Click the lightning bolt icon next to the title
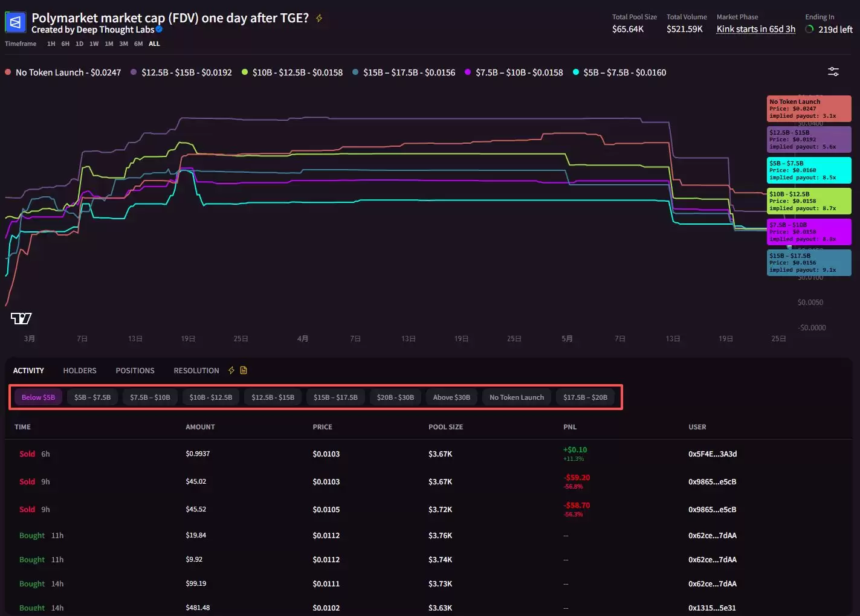Image resolution: width=860 pixels, height=616 pixels. 319,18
